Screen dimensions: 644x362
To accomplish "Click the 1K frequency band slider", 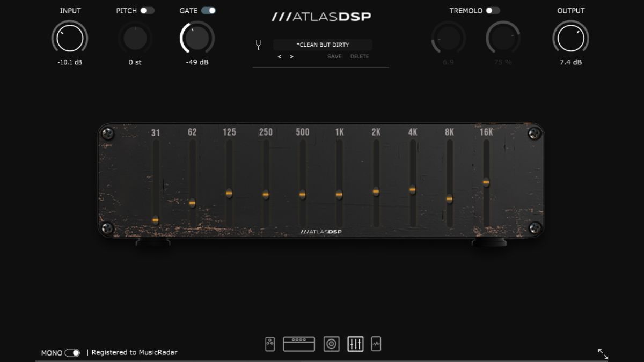I will click(339, 194).
